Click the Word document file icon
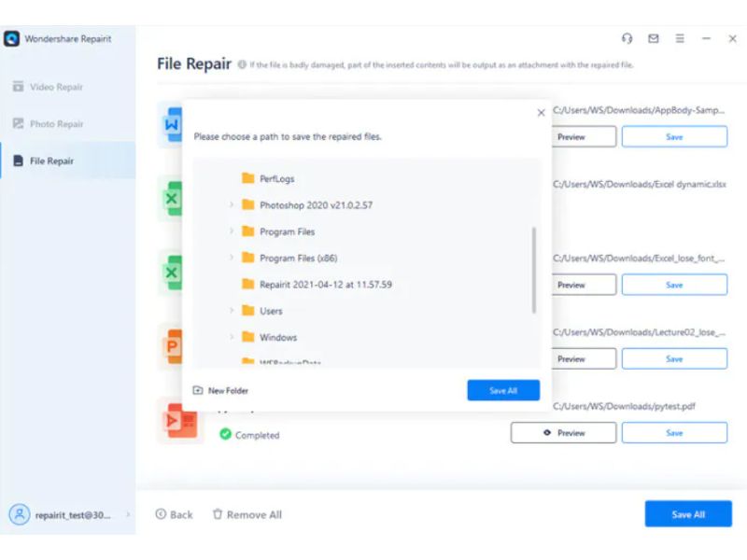The image size is (747, 560). 171,124
